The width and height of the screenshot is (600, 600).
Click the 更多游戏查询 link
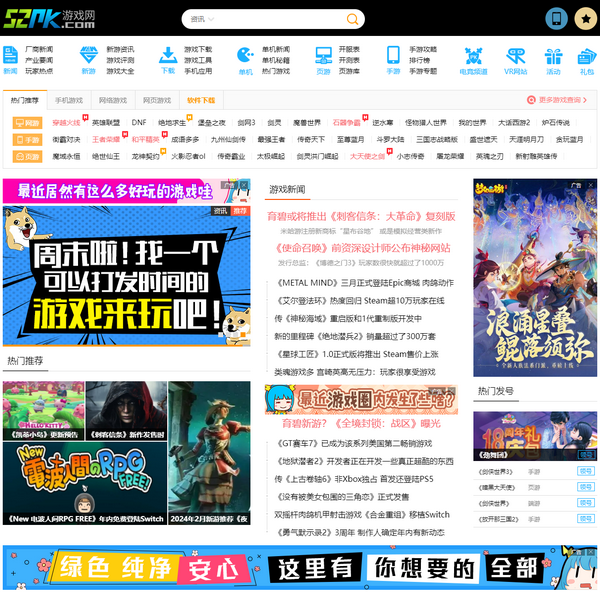(560, 100)
